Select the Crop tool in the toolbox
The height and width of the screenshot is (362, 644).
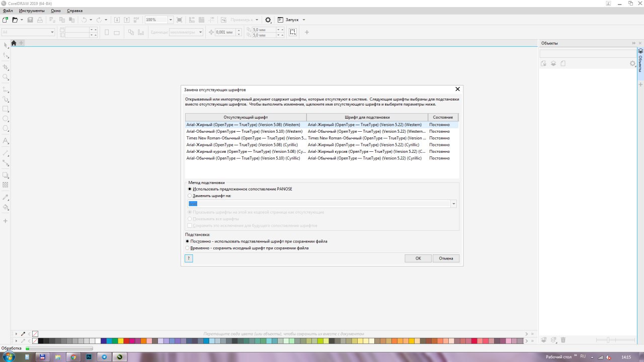coord(6,66)
